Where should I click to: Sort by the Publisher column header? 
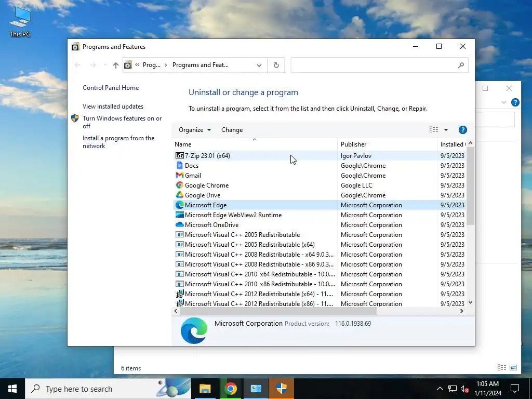[x=387, y=144]
